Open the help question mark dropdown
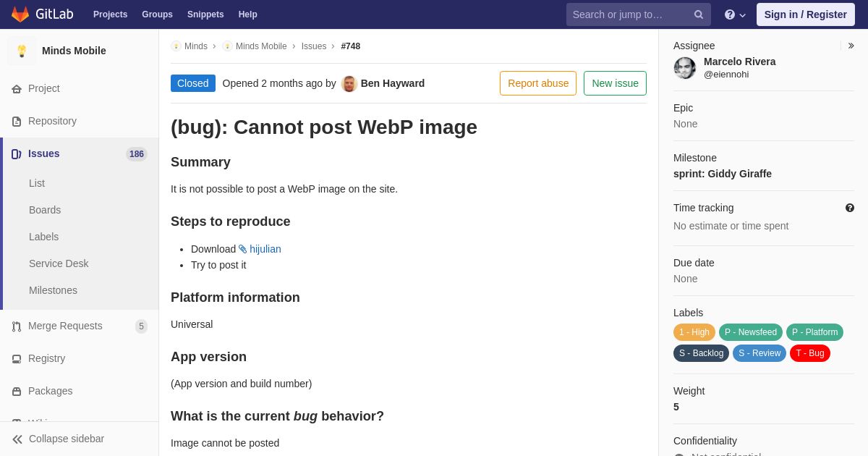 pos(735,14)
